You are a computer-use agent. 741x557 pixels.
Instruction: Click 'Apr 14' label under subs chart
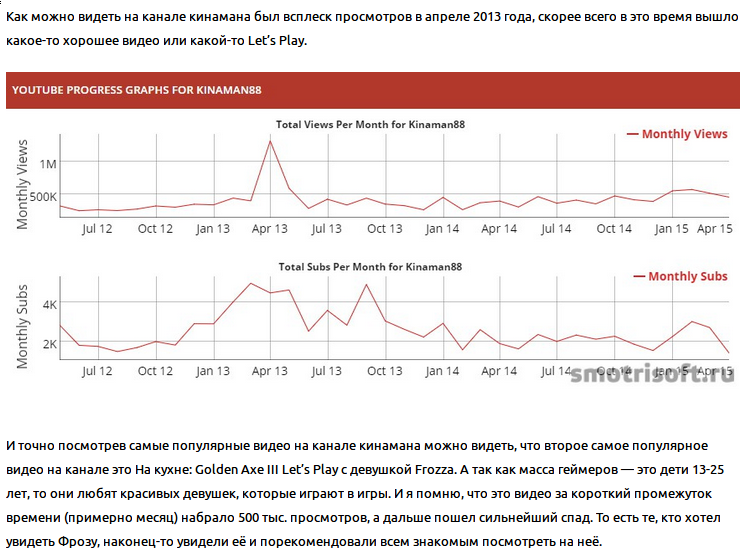499,371
